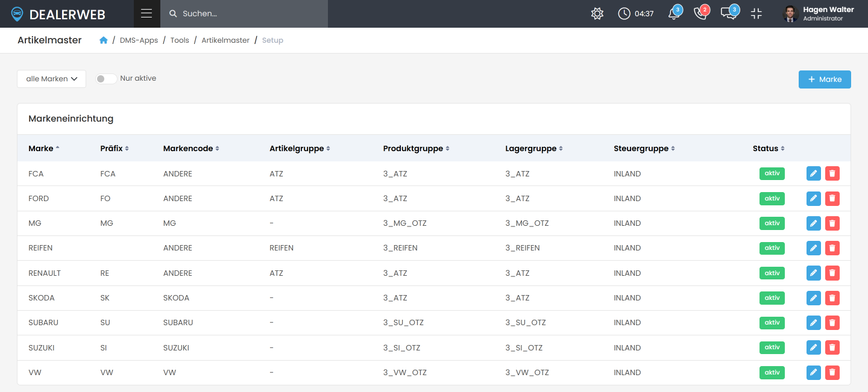The width and height of the screenshot is (868, 392).
Task: Open the phone calls icon
Action: (700, 13)
